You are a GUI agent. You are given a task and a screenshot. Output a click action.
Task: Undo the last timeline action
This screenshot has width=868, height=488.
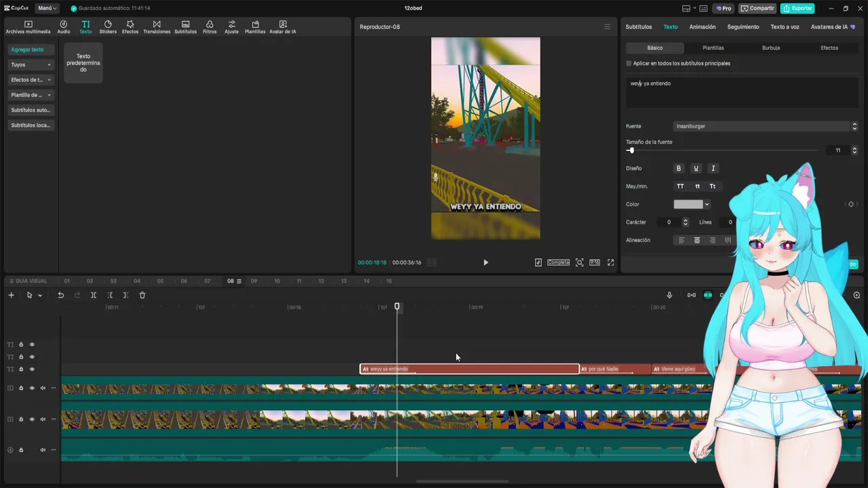click(x=60, y=296)
